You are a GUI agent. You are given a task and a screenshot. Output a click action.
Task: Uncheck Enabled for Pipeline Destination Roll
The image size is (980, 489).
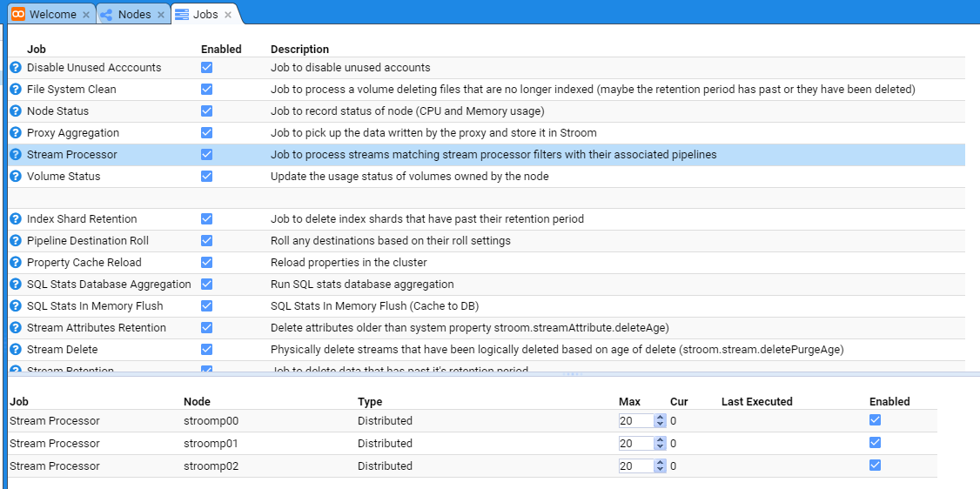(x=206, y=241)
